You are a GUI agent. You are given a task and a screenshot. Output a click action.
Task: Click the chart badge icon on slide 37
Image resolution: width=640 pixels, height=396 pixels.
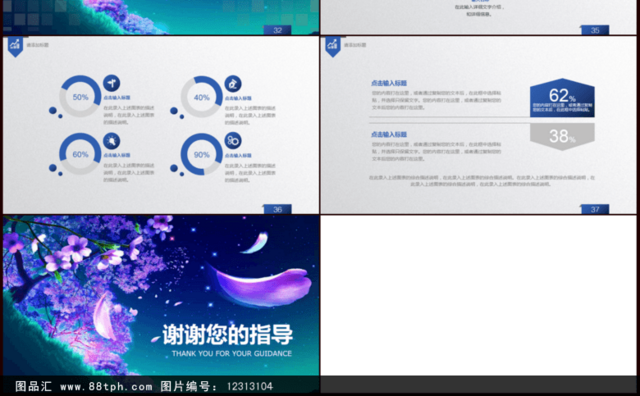333,46
